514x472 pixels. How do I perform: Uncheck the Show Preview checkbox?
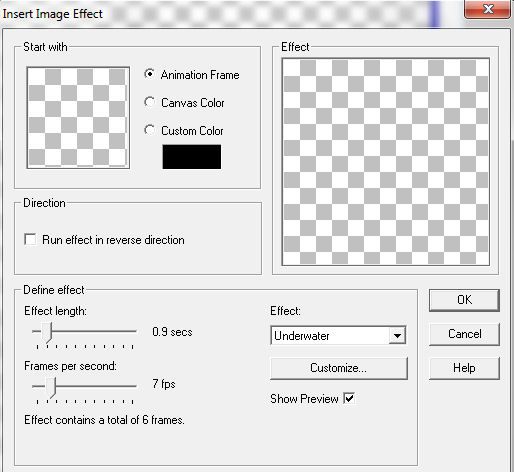pos(349,398)
